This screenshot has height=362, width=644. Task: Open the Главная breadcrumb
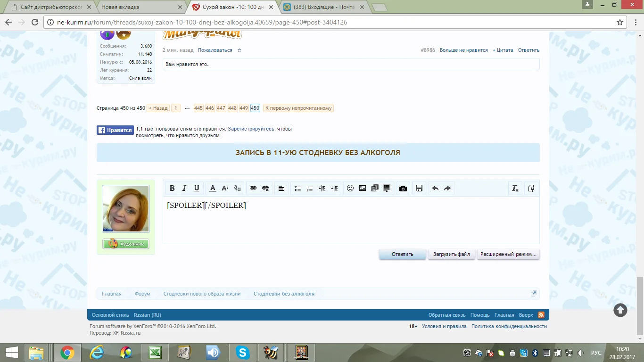[x=112, y=294]
